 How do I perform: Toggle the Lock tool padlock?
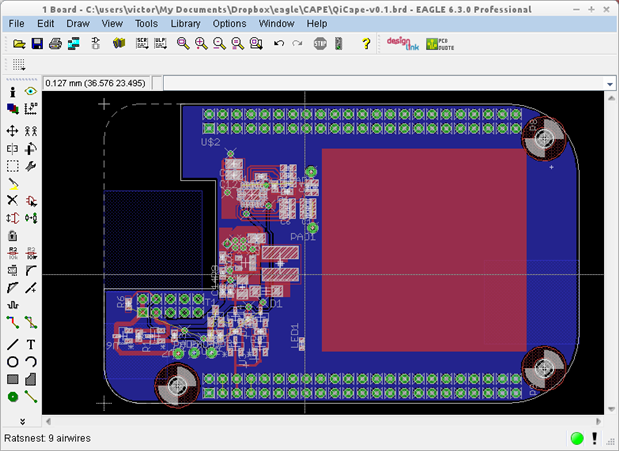(13, 236)
